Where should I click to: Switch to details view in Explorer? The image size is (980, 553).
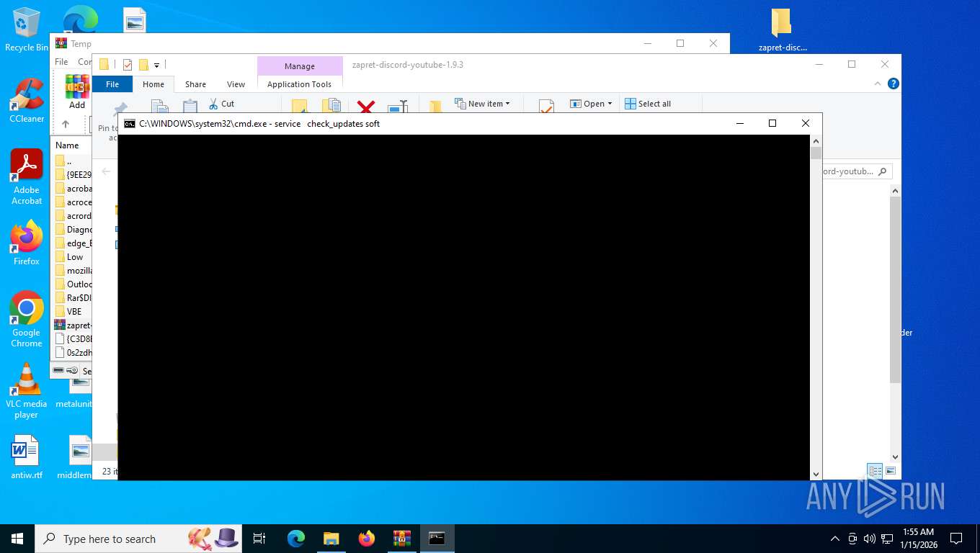click(x=875, y=471)
